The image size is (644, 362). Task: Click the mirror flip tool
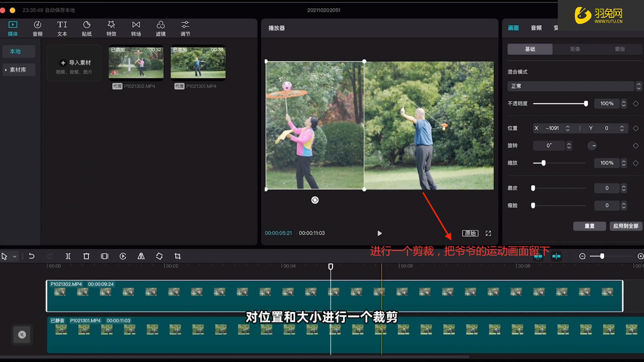point(141,256)
